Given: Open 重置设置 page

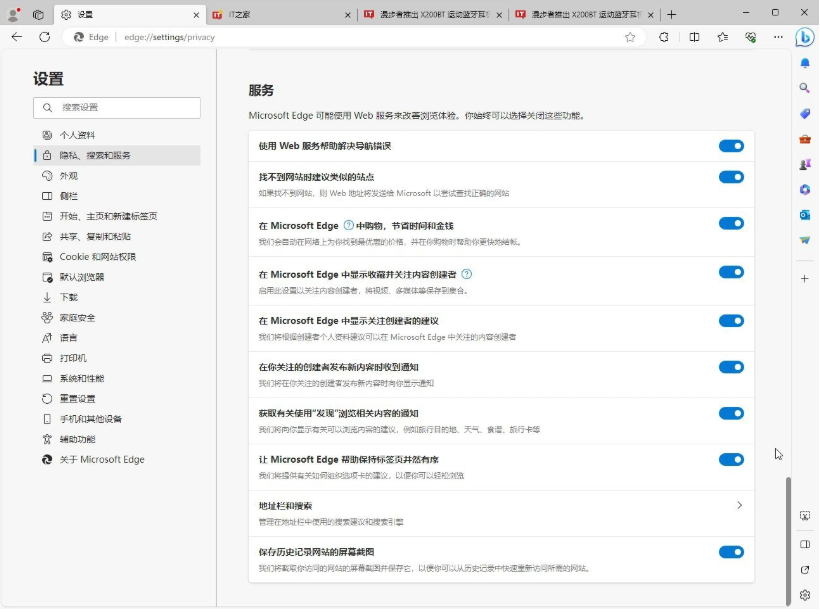Looking at the screenshot, I should tap(117, 399).
